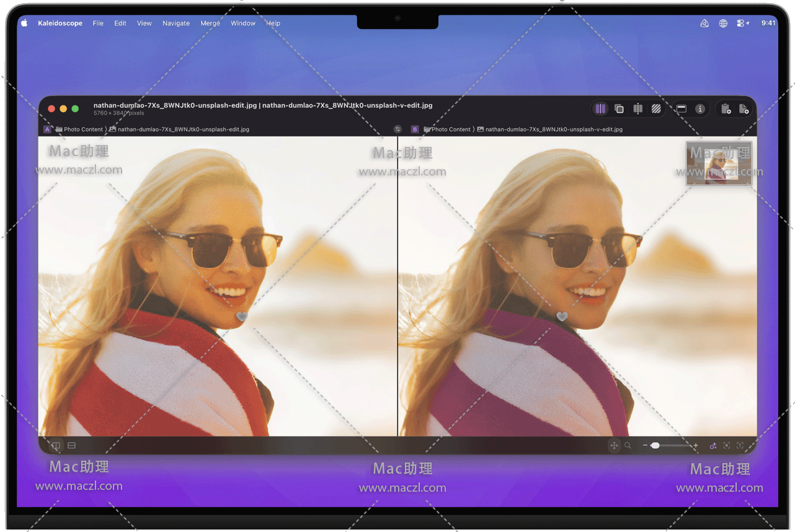Add a new file to comparison
This screenshot has width=795, height=532.
[744, 109]
